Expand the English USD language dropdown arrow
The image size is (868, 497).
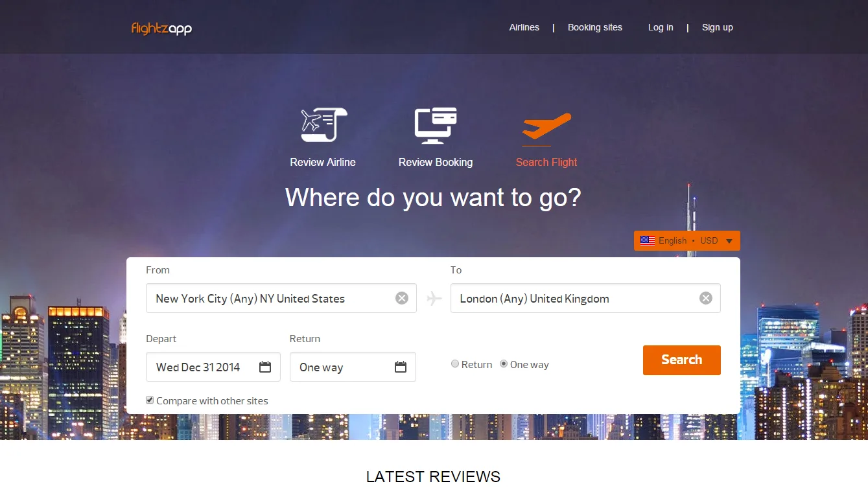coord(729,241)
